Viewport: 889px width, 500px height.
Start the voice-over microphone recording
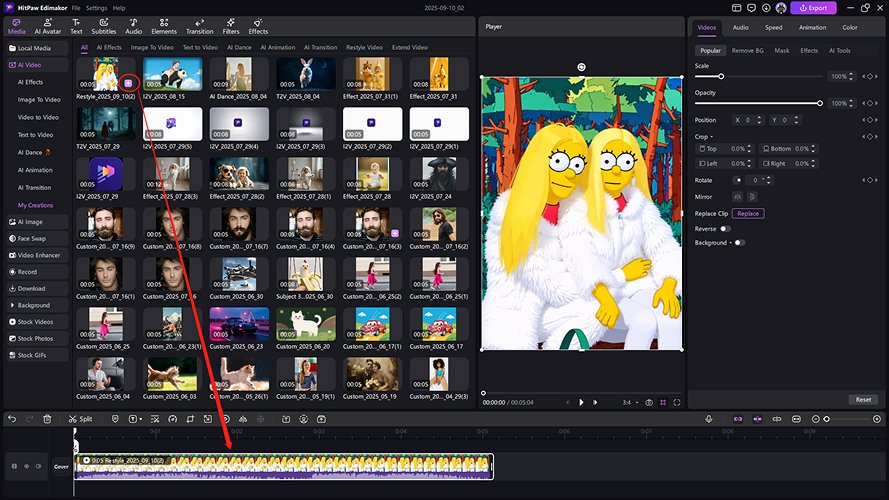point(709,419)
